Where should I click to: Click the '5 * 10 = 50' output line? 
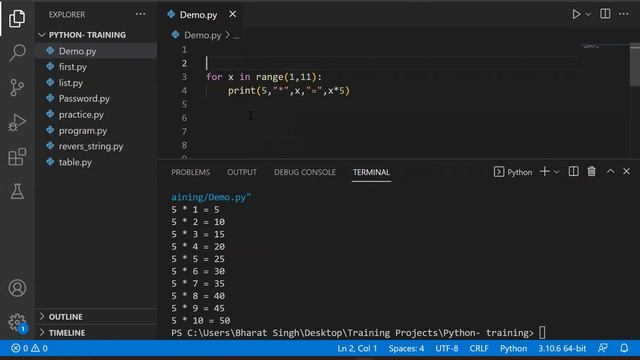200,321
